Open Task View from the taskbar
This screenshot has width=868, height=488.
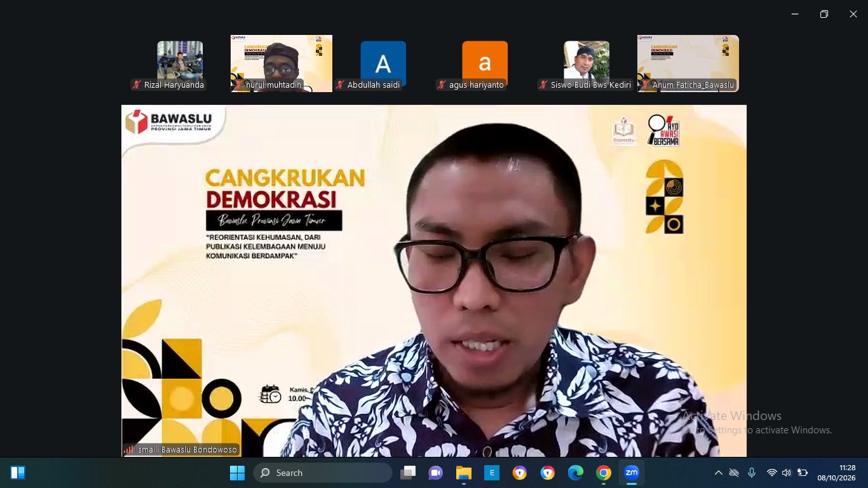pos(408,473)
